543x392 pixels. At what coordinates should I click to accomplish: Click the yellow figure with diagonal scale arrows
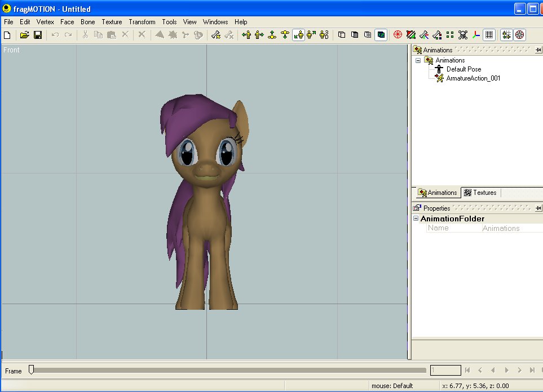click(311, 35)
